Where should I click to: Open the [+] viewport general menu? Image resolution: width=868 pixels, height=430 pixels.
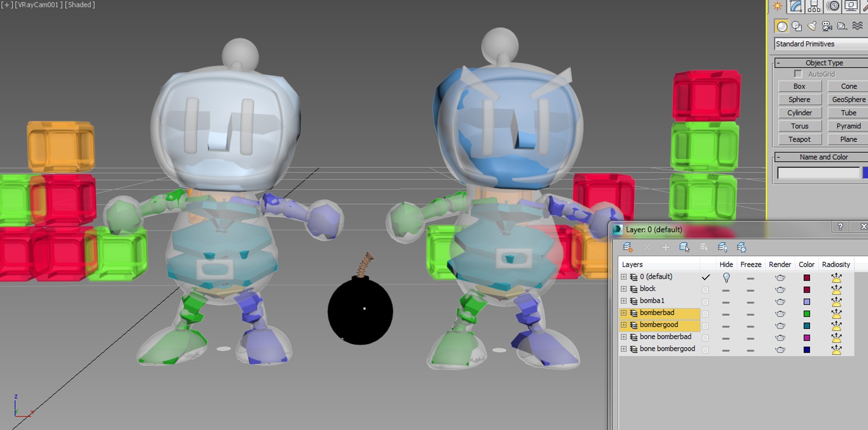7,5
